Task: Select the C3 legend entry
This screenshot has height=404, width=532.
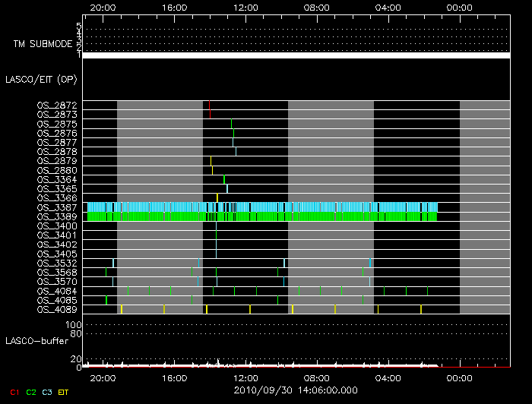Action: (x=48, y=392)
